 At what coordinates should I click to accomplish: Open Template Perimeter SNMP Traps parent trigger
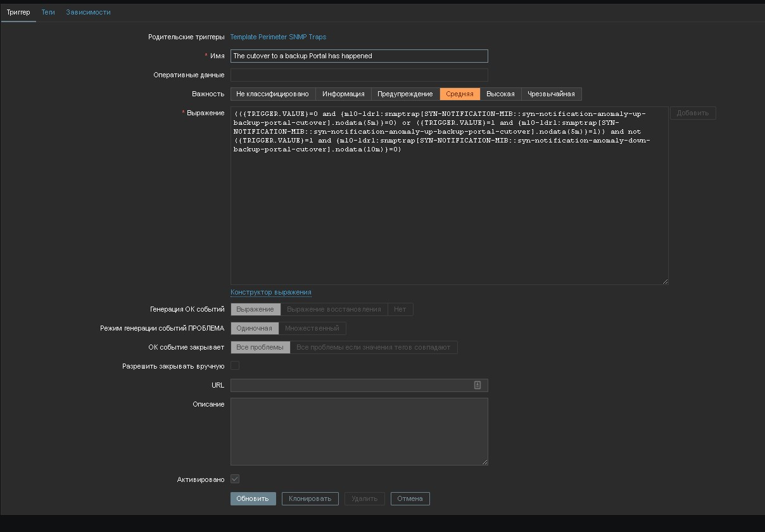click(278, 37)
